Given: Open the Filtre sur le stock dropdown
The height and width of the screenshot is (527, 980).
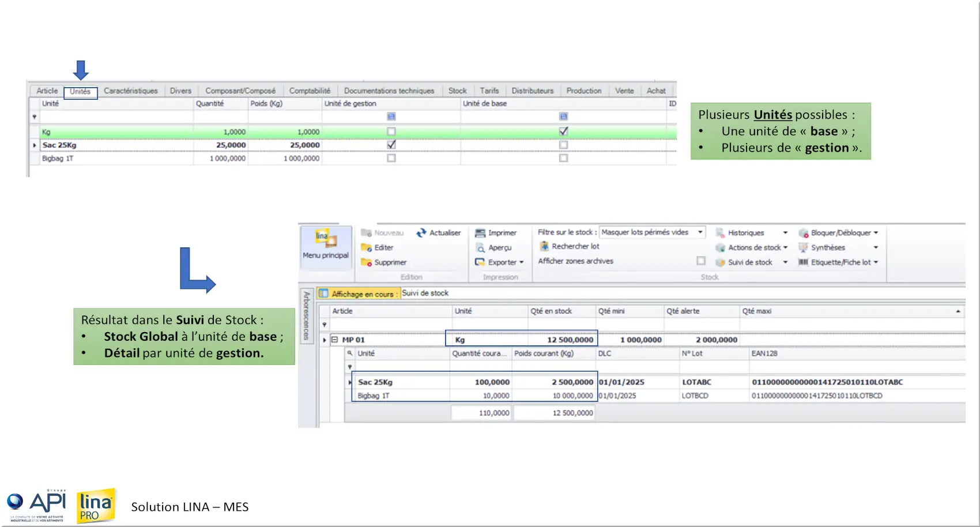Looking at the screenshot, I should [700, 232].
